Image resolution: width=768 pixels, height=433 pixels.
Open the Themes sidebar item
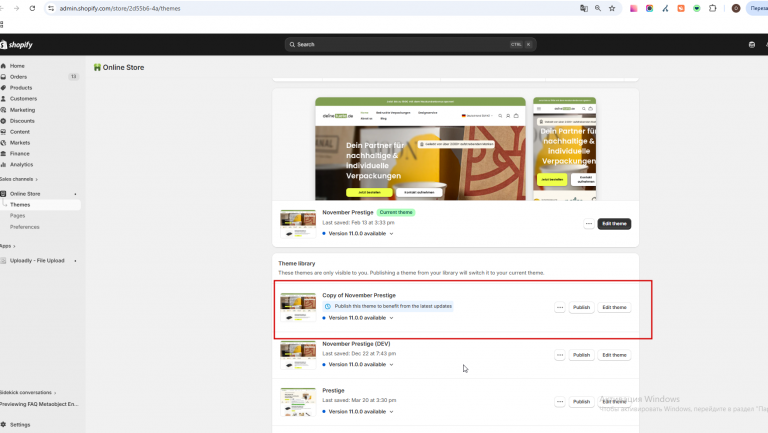click(x=41, y=205)
